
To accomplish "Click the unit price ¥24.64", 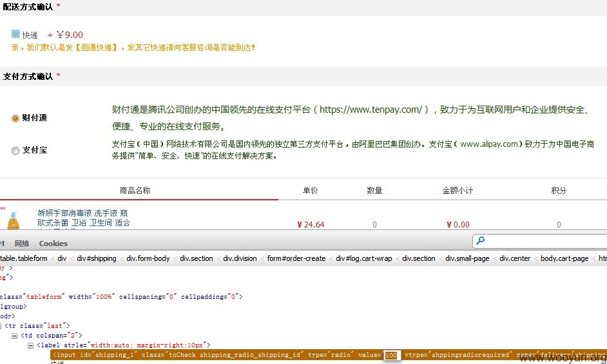I will point(311,225).
